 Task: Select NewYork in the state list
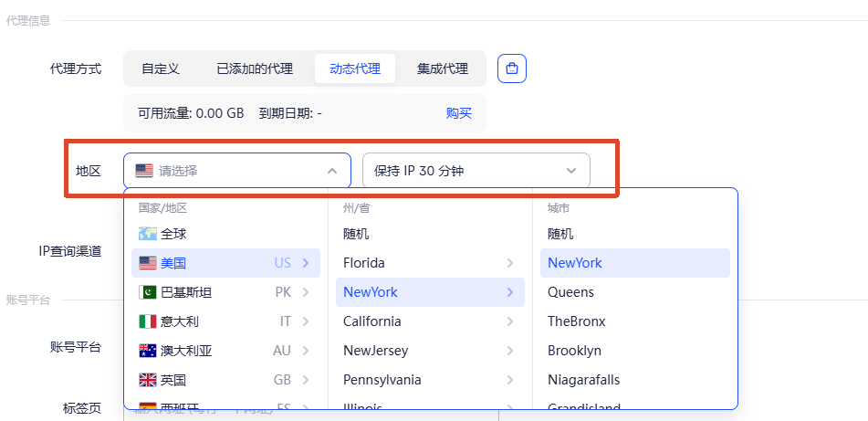[430, 292]
